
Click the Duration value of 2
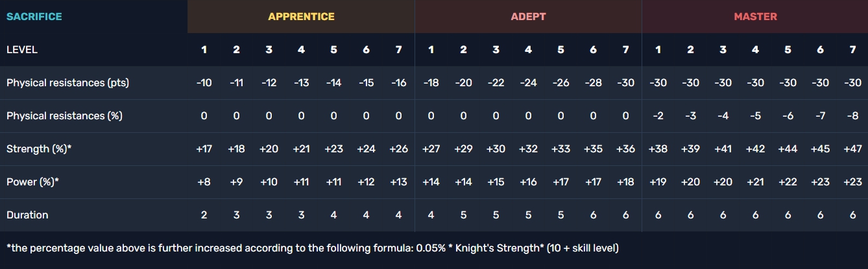coord(204,215)
